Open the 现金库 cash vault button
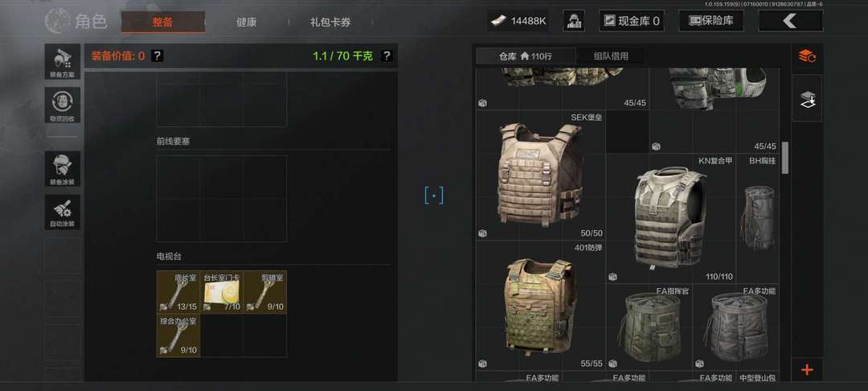 632,21
